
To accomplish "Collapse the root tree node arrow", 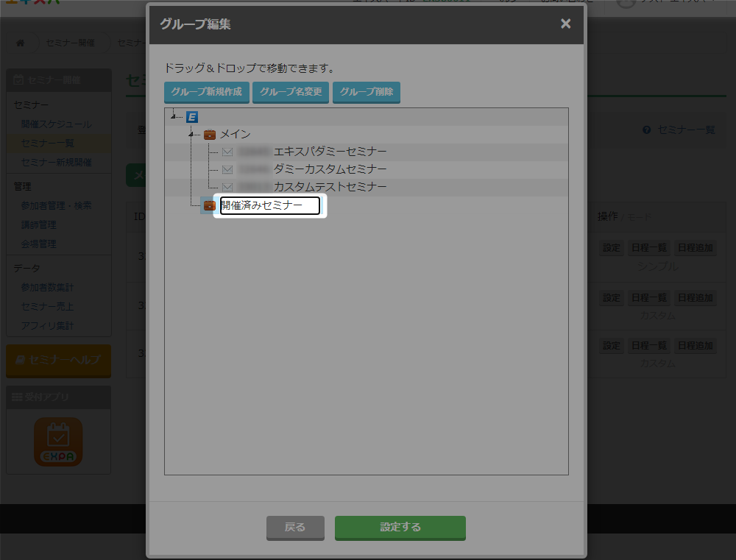I will click(173, 116).
